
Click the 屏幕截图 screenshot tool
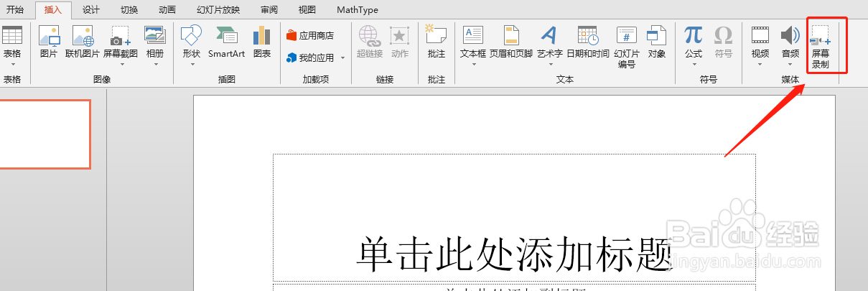(x=121, y=37)
